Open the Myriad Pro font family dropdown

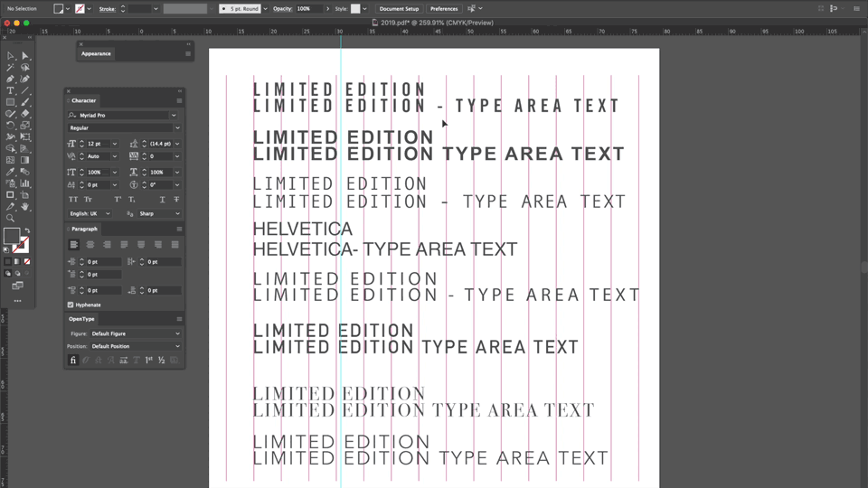[174, 116]
